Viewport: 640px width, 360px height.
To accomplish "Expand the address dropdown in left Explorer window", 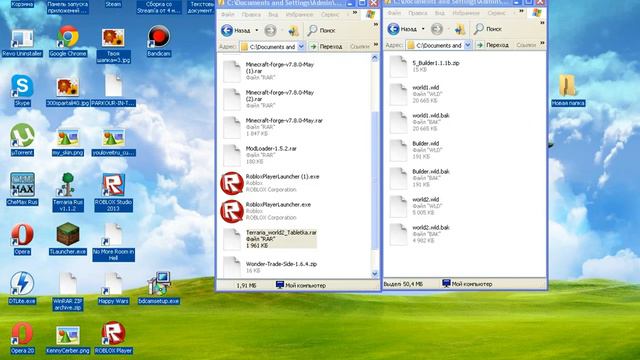I will [x=301, y=47].
